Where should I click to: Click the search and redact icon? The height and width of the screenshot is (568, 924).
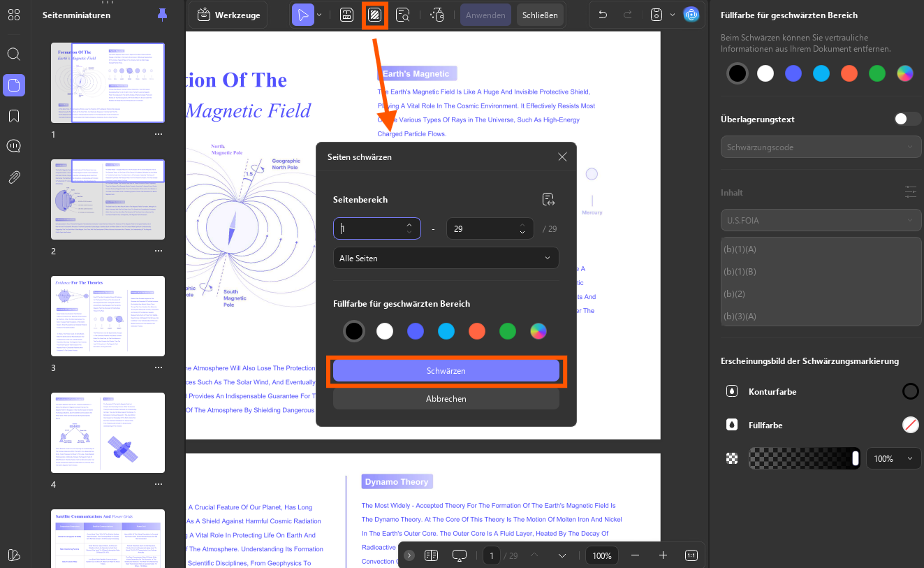(x=403, y=15)
